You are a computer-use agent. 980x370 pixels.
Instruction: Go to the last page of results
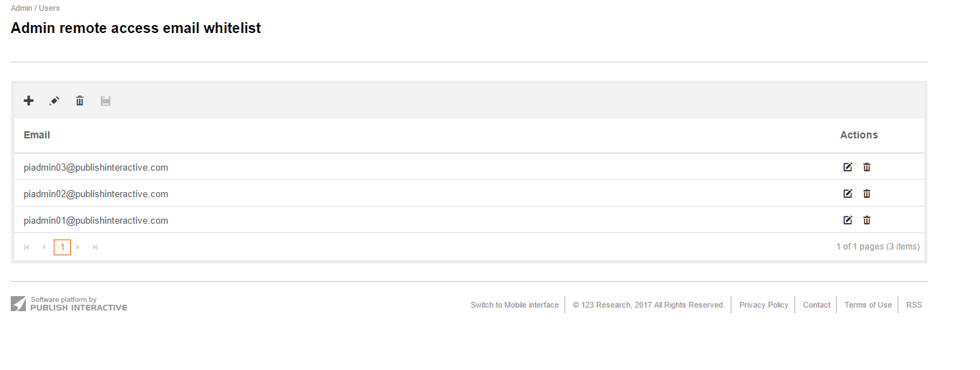[95, 247]
